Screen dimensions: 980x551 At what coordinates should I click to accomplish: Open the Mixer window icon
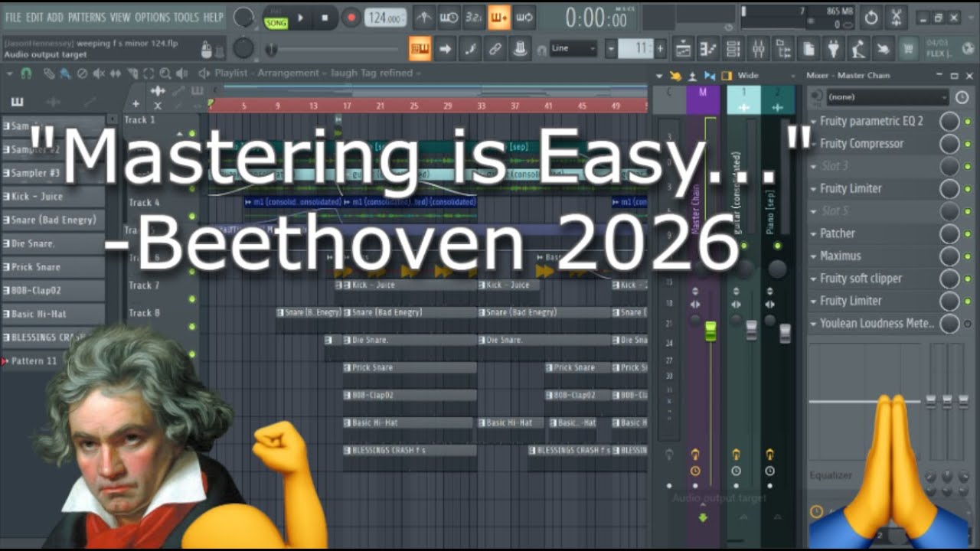pos(759,49)
